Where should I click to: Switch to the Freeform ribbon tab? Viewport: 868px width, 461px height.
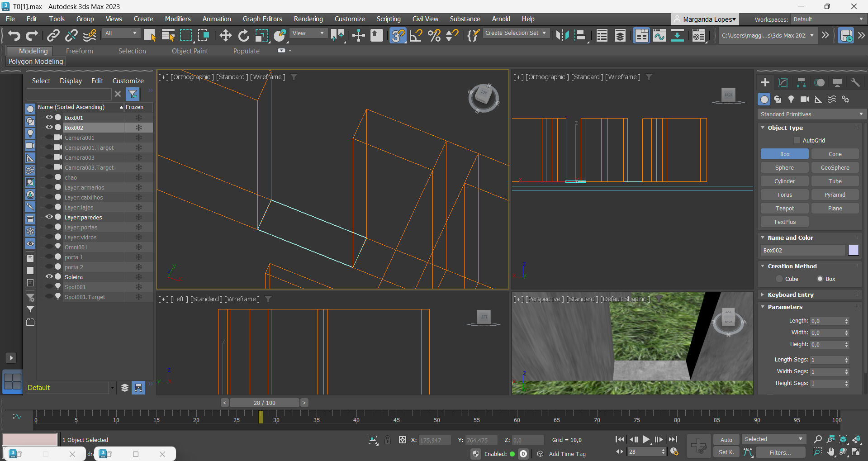pos(79,51)
